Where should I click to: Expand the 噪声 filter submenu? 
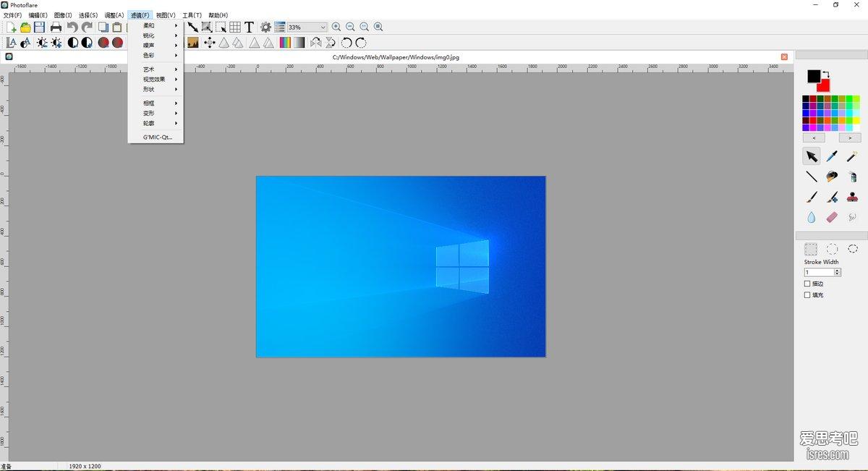click(x=156, y=45)
